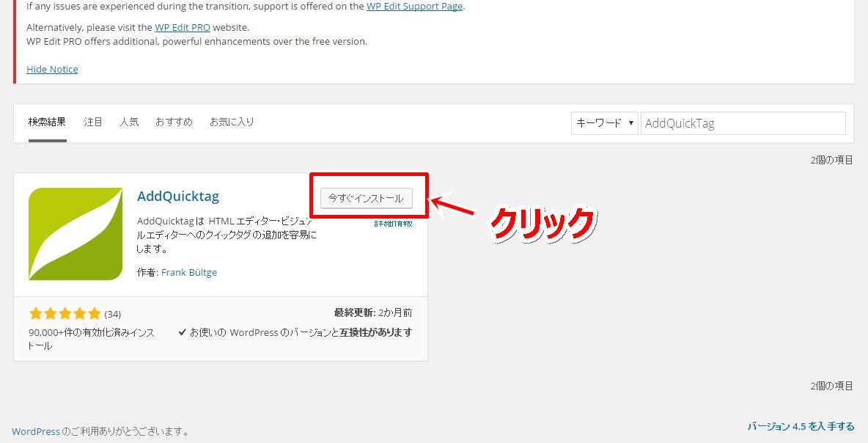Click the Hide Notice link
Viewport: 868px width, 443px height.
point(52,69)
